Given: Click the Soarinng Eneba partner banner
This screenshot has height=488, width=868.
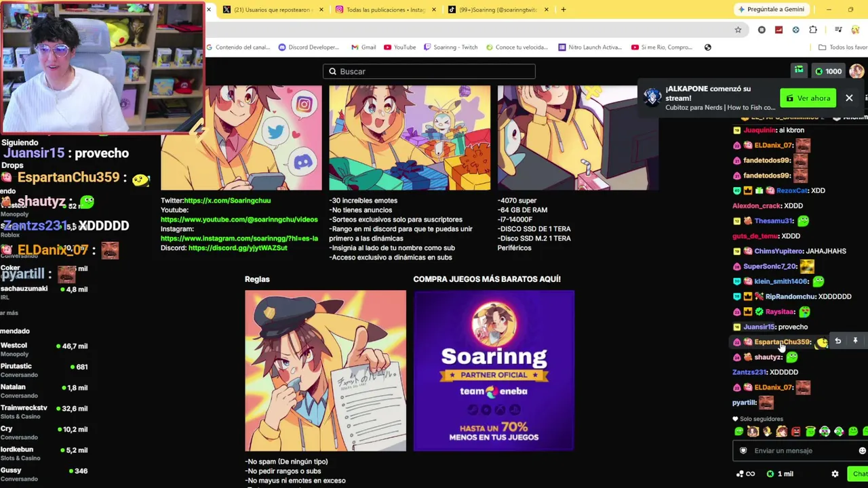Looking at the screenshot, I should click(x=494, y=370).
